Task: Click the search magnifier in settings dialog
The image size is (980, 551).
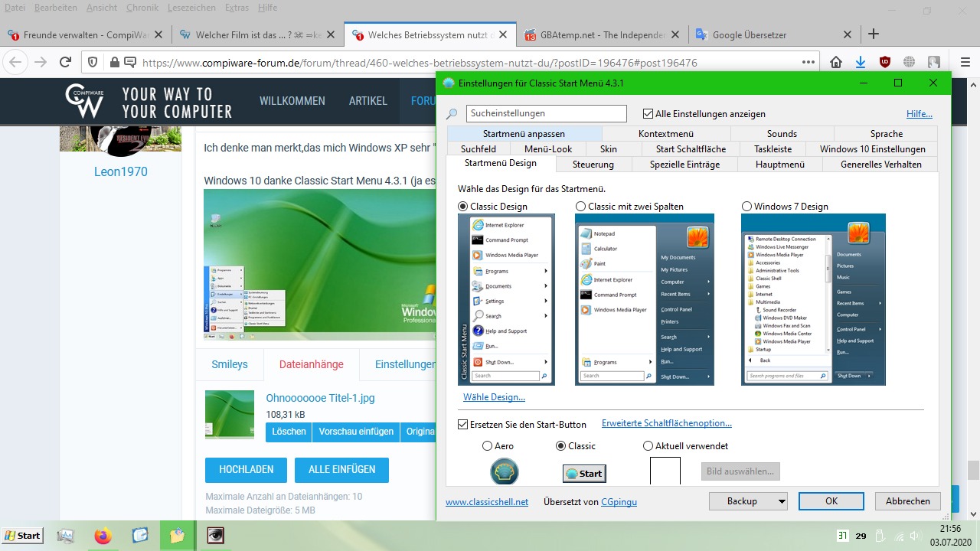Action: click(x=452, y=114)
